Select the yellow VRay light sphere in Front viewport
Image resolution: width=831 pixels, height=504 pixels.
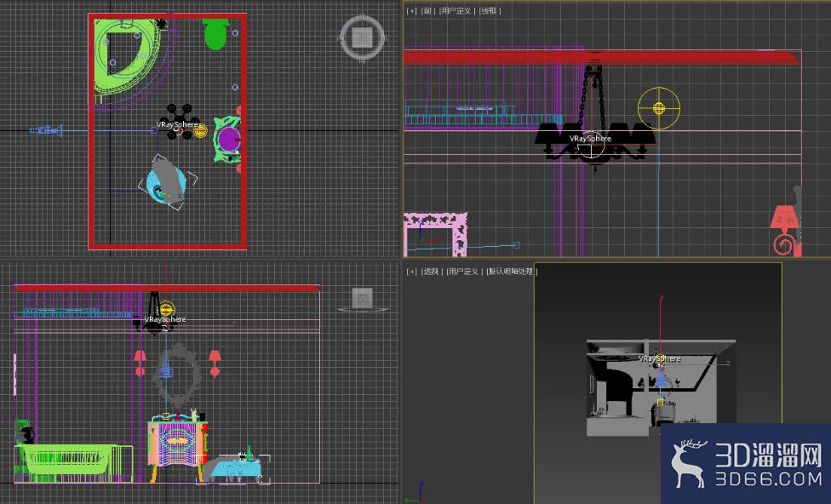coord(659,108)
